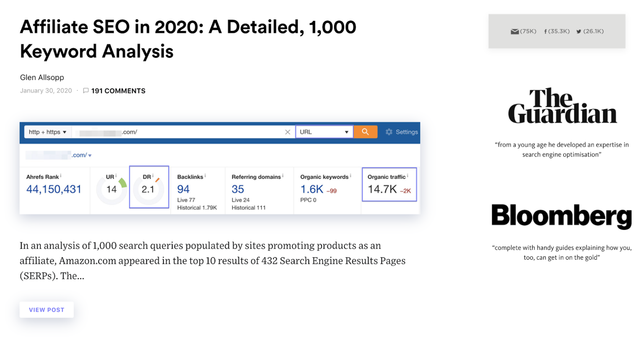
Task: Click the orange search magnifier button
Action: pos(365,132)
